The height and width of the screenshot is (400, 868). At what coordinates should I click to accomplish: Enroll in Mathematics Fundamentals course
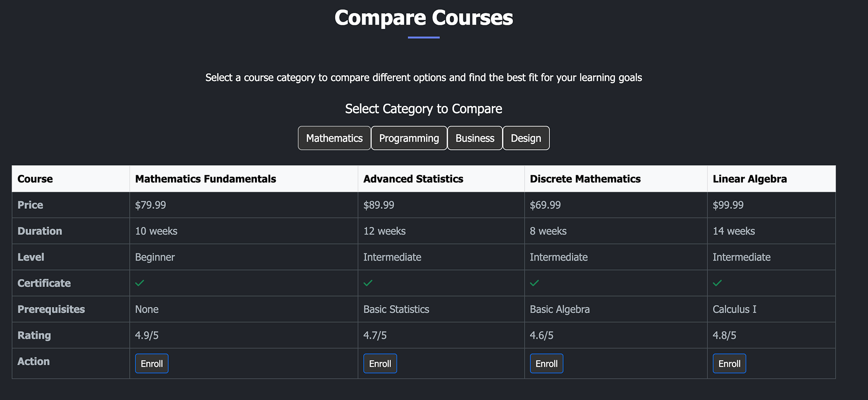pos(151,364)
